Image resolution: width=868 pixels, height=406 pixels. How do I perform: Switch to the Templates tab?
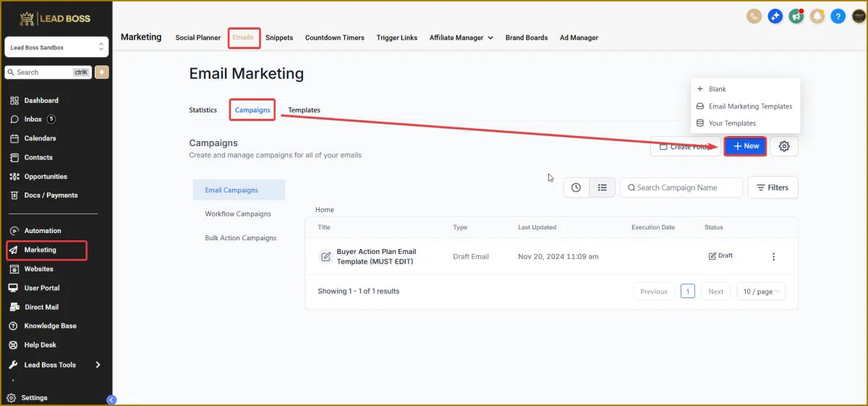pos(304,110)
